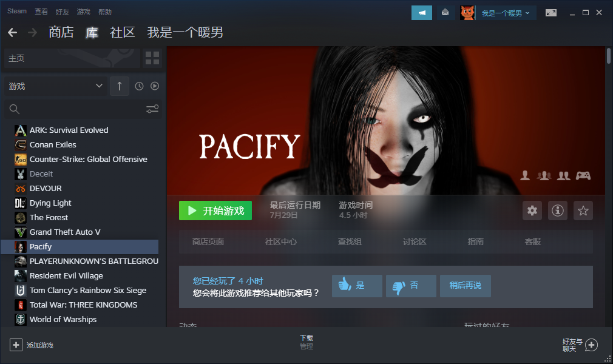
Task: Open the inbox envelope icon
Action: (445, 13)
